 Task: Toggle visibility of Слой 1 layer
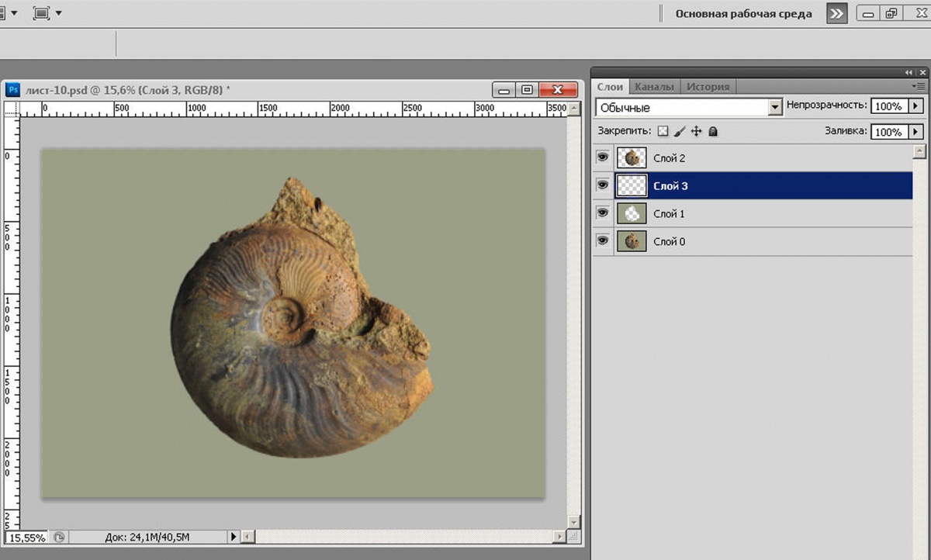pyautogui.click(x=603, y=213)
